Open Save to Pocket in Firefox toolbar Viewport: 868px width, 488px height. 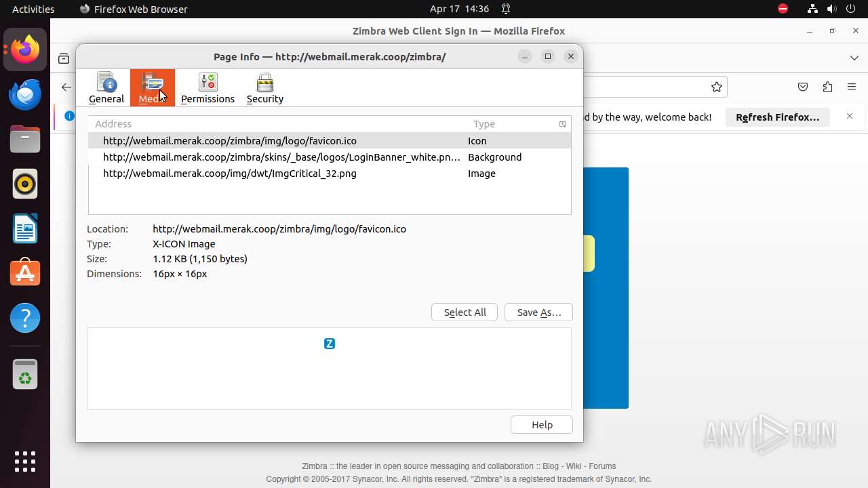click(803, 87)
